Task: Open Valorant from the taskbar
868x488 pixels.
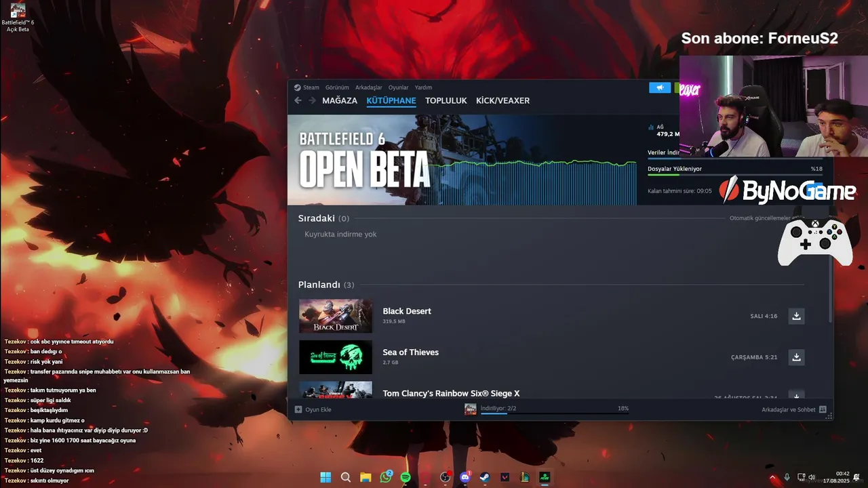Action: [505, 477]
